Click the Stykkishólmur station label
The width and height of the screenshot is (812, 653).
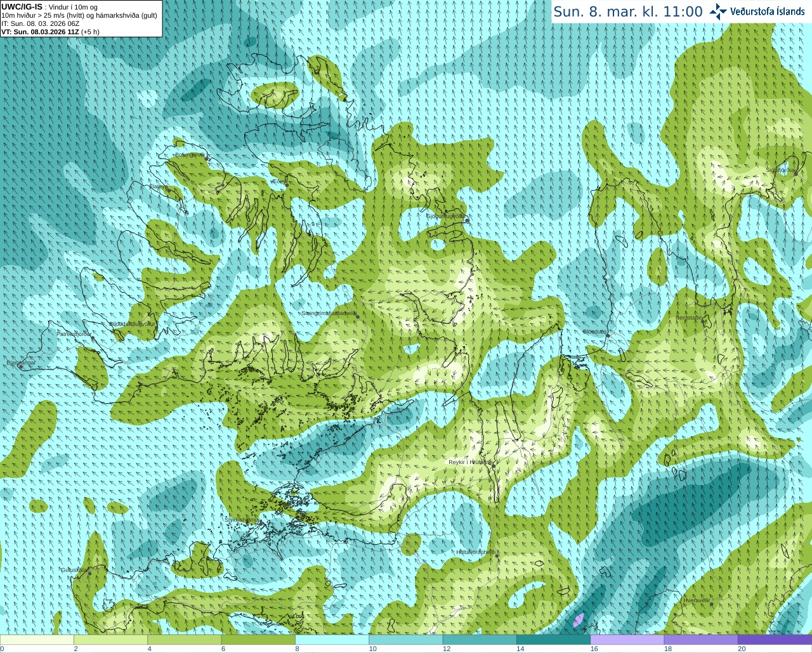[x=242, y=519]
